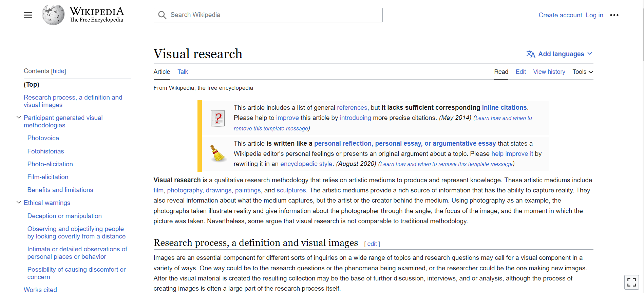
Task: Jump to Works cited section
Action: (40, 290)
